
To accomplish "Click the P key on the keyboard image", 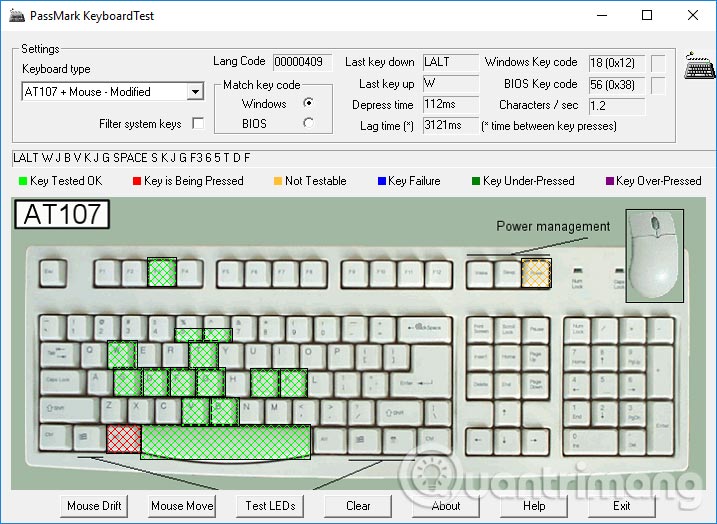I will (x=341, y=355).
